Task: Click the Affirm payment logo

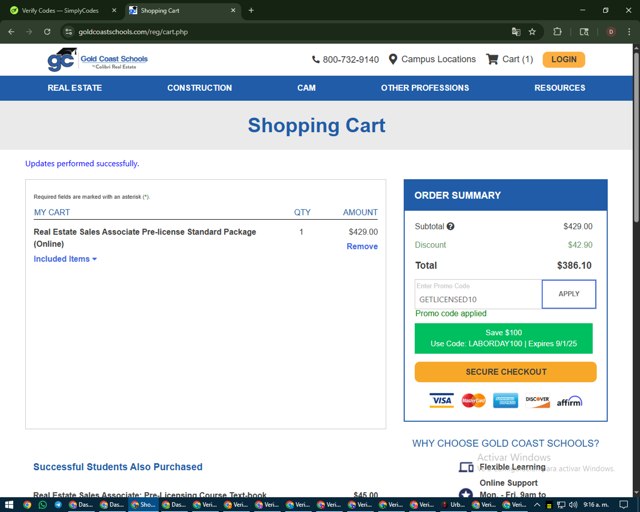Action: pos(569,401)
